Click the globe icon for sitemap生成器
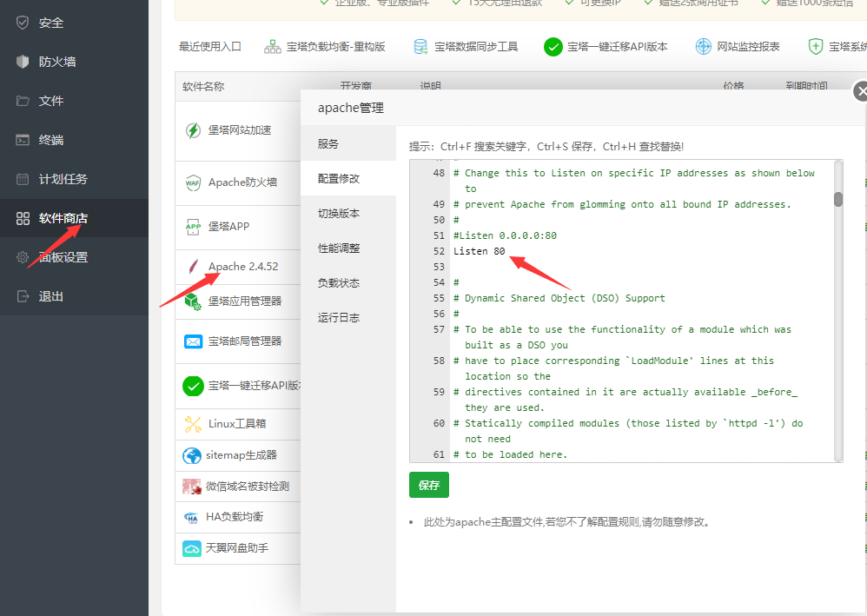 pos(192,455)
